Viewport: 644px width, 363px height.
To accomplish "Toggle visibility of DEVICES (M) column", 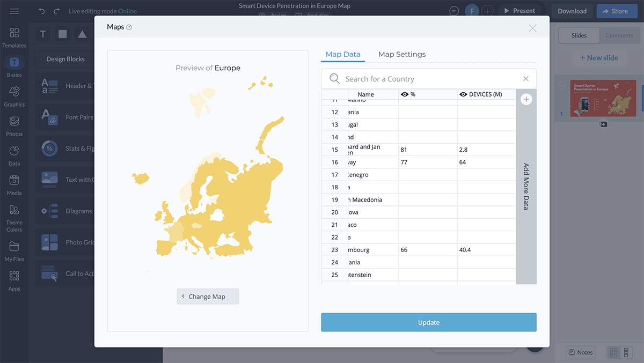I will pos(463,94).
